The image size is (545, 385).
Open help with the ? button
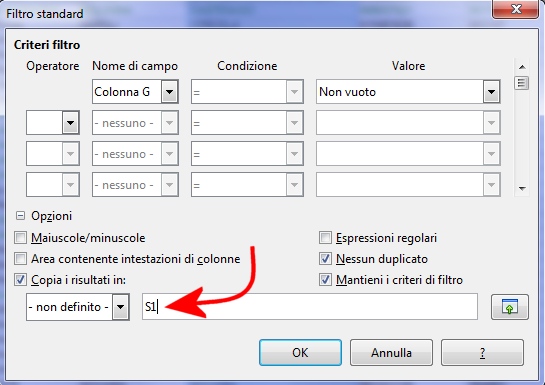click(482, 353)
